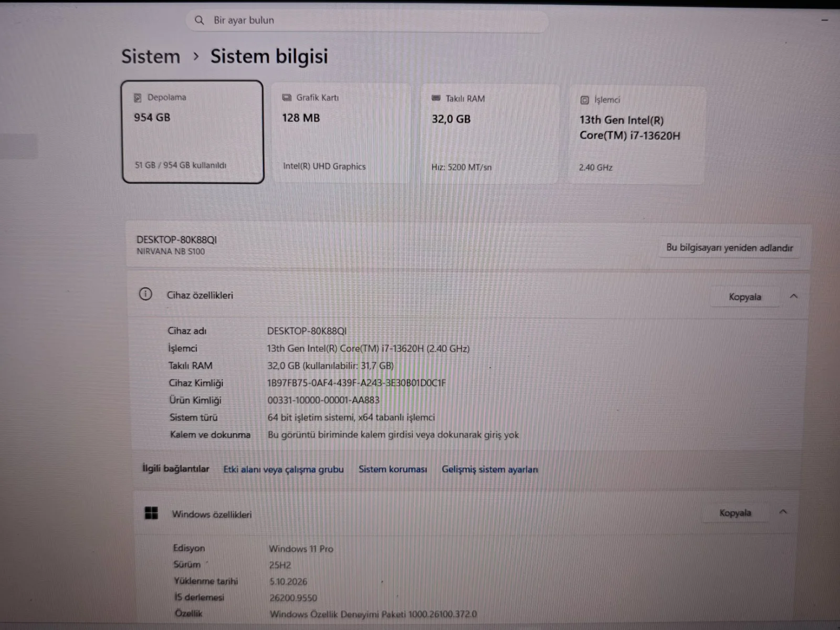Viewport: 840px width, 630px height.
Task: Select OS build 26200.9550 value
Action: 293,597
